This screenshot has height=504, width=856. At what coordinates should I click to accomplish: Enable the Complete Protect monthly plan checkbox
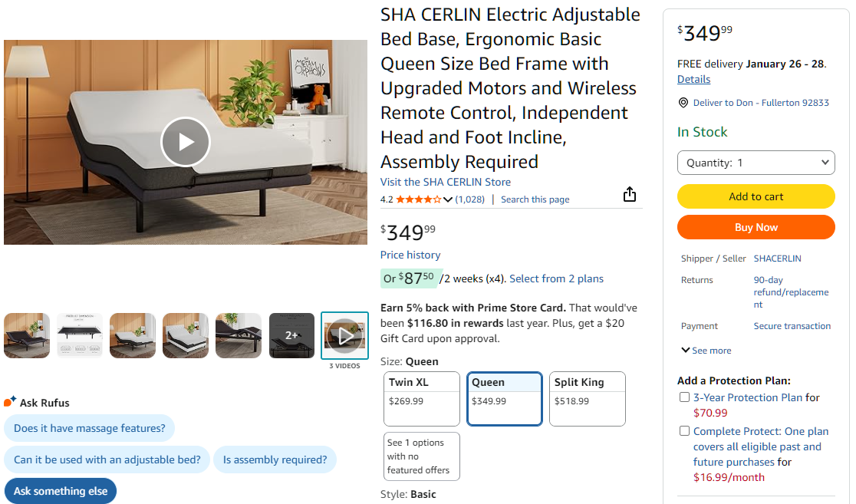[684, 431]
